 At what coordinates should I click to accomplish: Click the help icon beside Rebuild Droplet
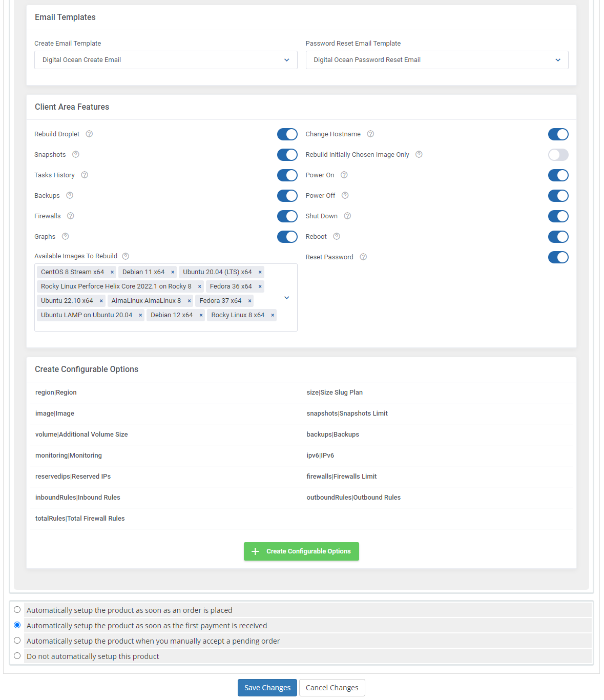point(89,134)
